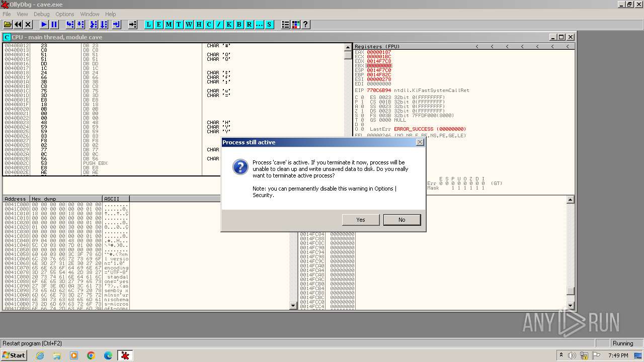The width and height of the screenshot is (644, 362).
Task: Click the Windows Start button
Action: point(14,355)
